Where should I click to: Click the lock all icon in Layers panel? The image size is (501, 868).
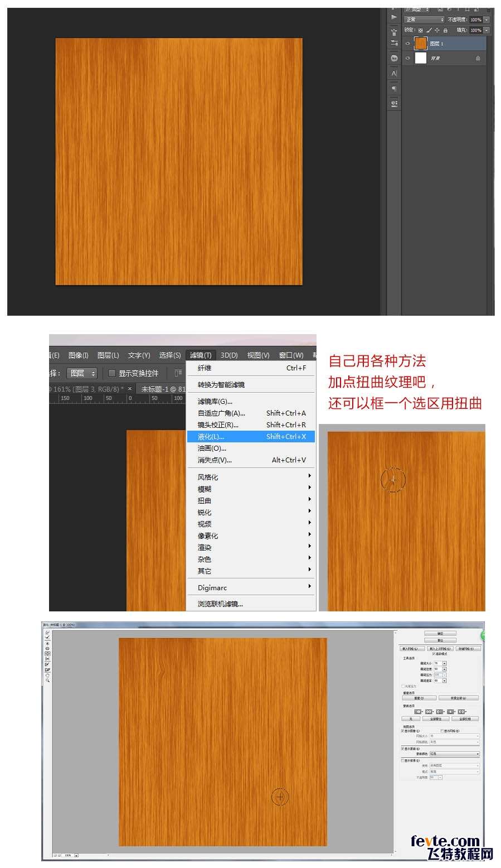click(x=445, y=30)
